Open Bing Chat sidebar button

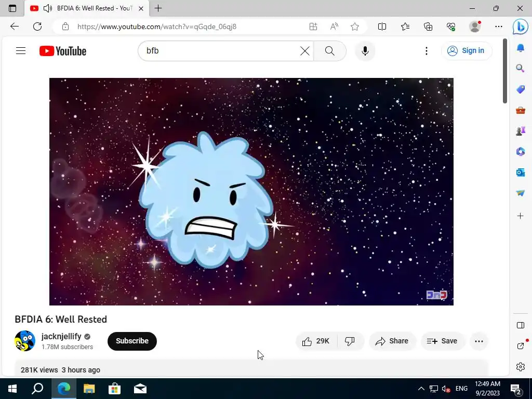(520, 27)
